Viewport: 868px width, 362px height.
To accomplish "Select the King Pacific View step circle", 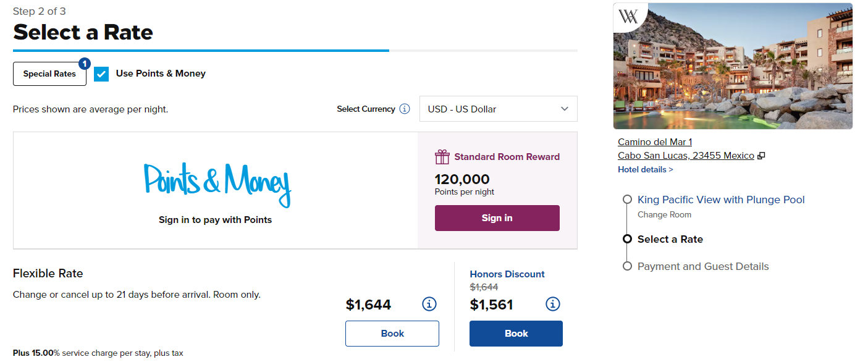I will (627, 199).
